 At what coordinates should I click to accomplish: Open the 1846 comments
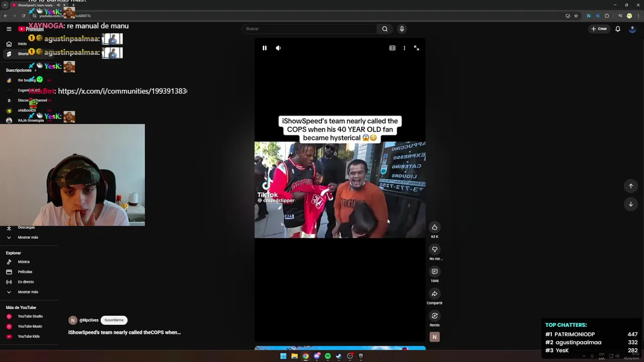point(435,271)
